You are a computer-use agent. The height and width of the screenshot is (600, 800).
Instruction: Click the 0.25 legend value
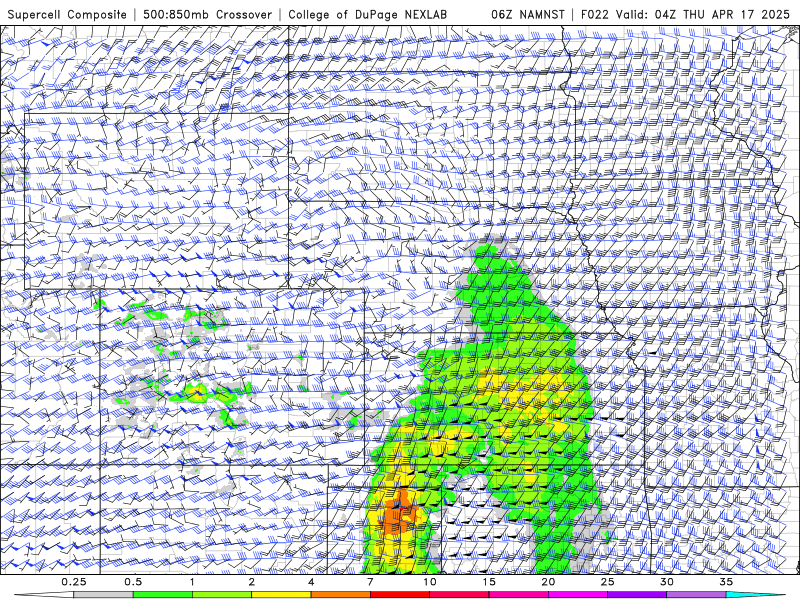pyautogui.click(x=74, y=582)
